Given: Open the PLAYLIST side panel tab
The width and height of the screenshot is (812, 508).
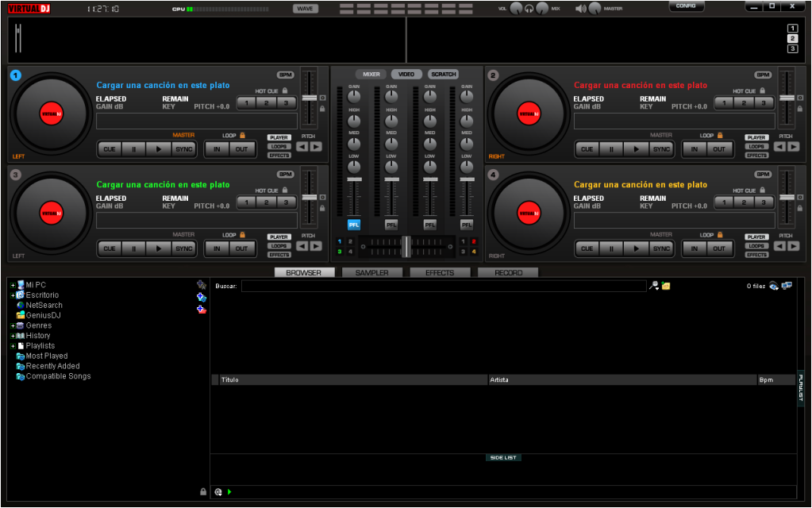Looking at the screenshot, I should pyautogui.click(x=801, y=387).
